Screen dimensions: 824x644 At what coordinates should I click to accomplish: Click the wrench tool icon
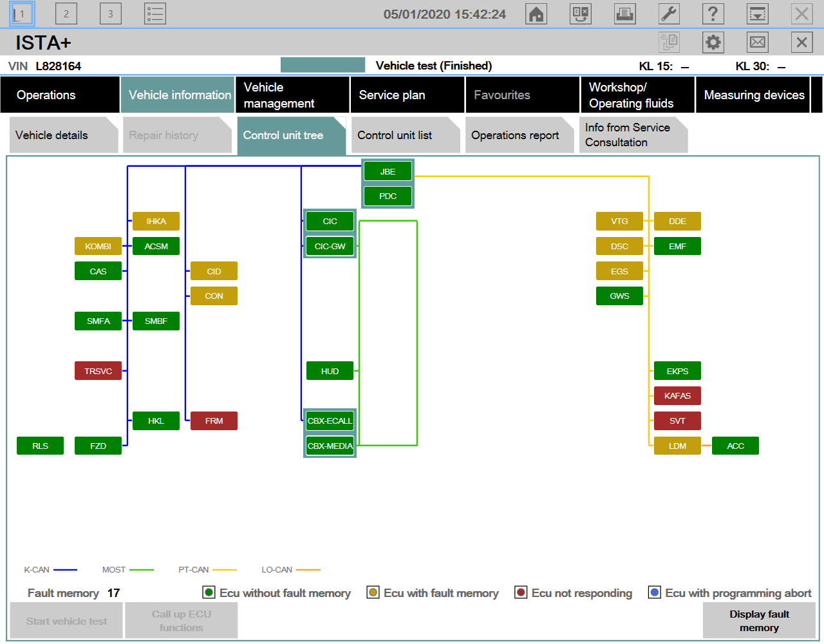tap(669, 14)
